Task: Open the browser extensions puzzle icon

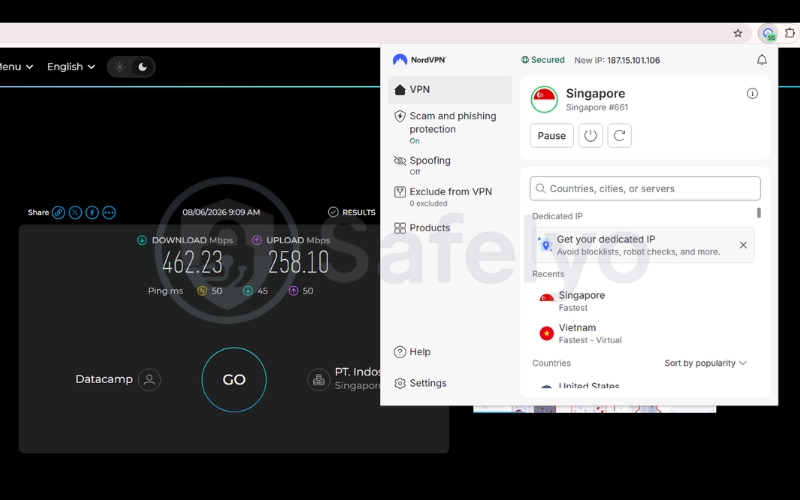Action: coord(789,33)
